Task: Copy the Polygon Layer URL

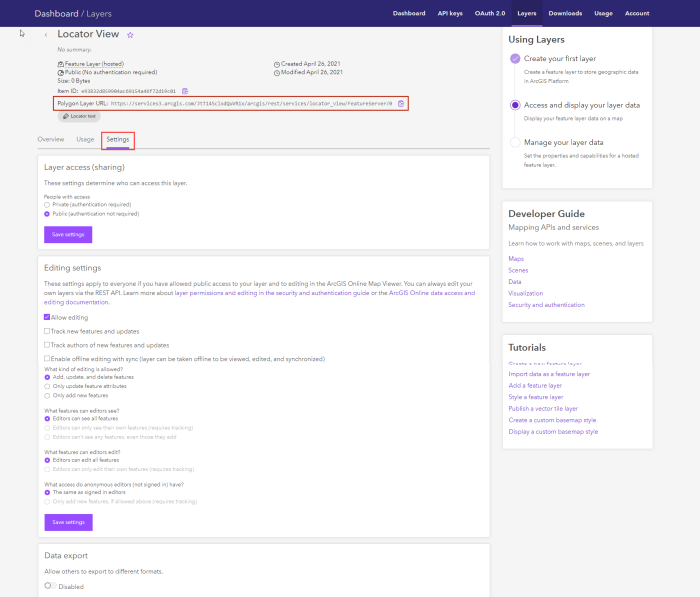Action: [x=401, y=103]
